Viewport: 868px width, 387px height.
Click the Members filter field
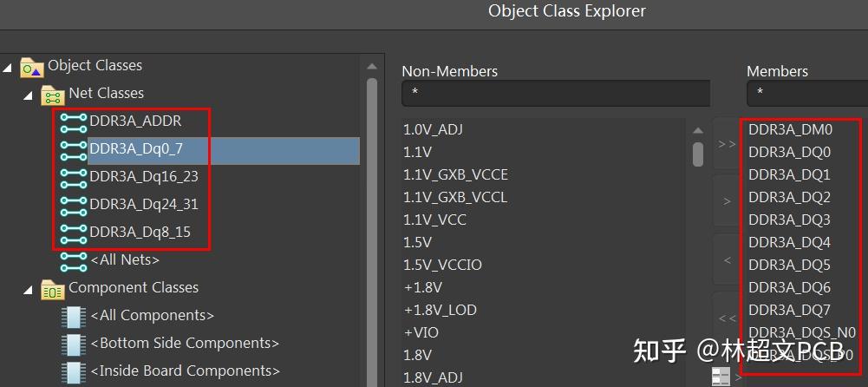(806, 93)
